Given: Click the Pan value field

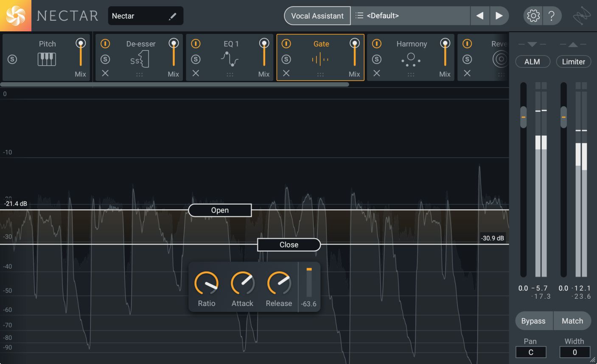Looking at the screenshot, I should [530, 352].
